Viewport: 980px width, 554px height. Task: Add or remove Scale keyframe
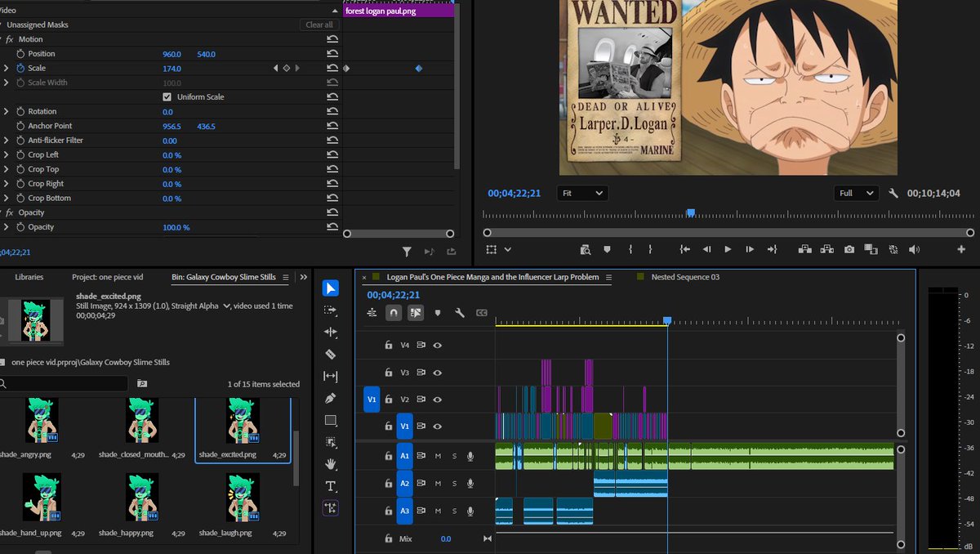coord(287,69)
